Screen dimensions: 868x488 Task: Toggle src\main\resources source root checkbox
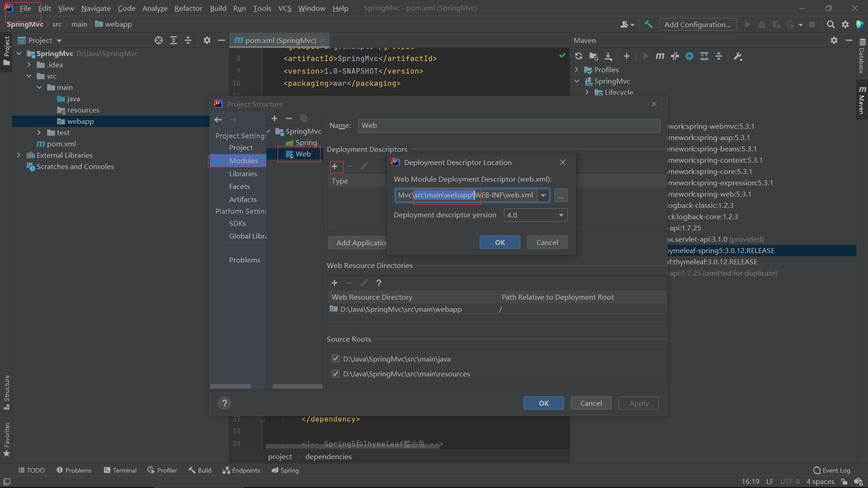pyautogui.click(x=335, y=374)
